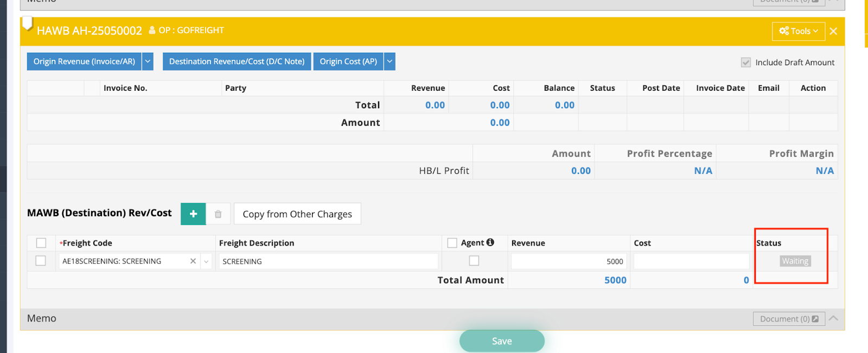Click Destination Revenue/Cost (D/C Note) button
This screenshot has height=353, width=868.
click(237, 61)
